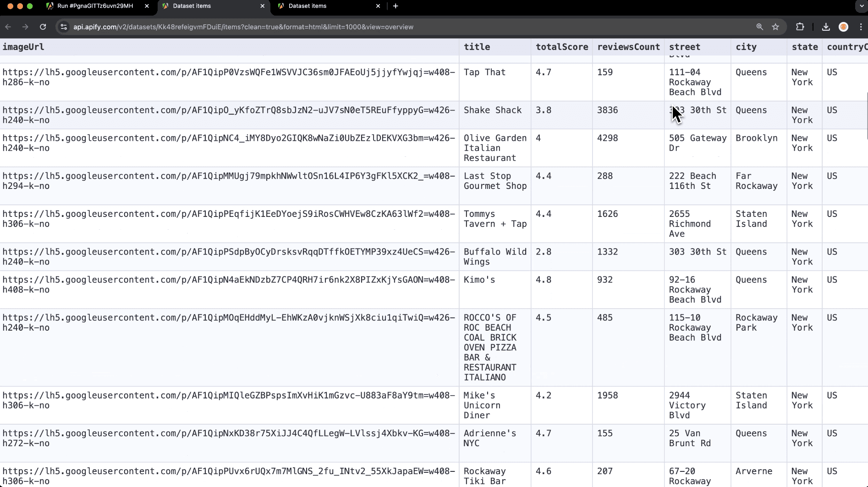This screenshot has width=868, height=487.
Task: Select the Olive Garden Italian Restaurant cell
Action: pos(495,148)
